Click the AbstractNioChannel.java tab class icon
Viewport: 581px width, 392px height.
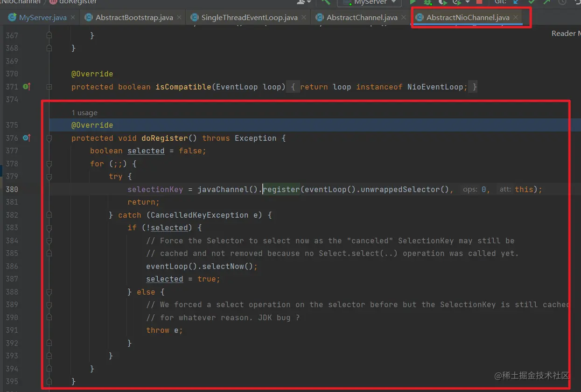pos(420,18)
